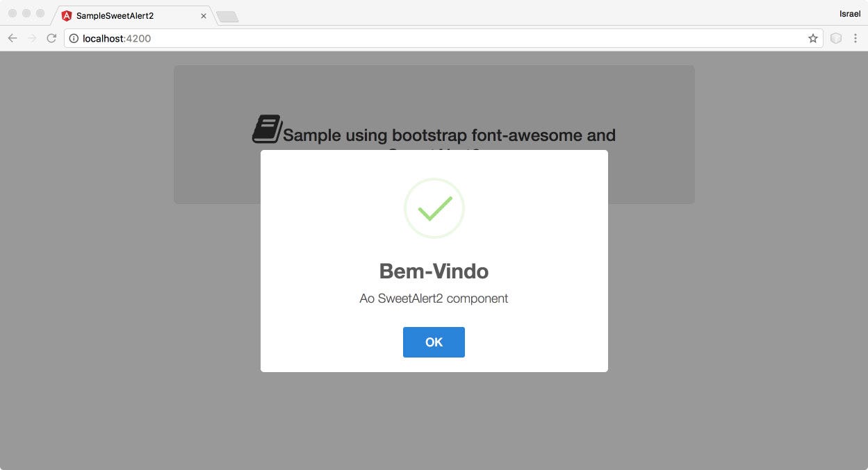Click the Angular favicon on the tab
Viewport: 868px width, 470px height.
pyautogui.click(x=67, y=15)
